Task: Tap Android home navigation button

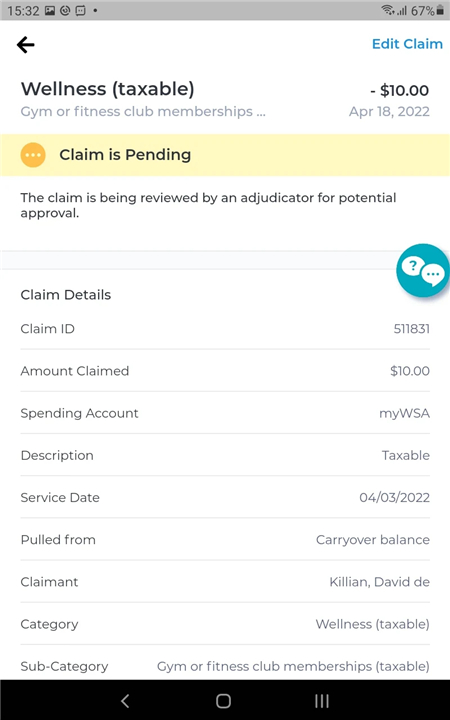Action: tap(224, 701)
